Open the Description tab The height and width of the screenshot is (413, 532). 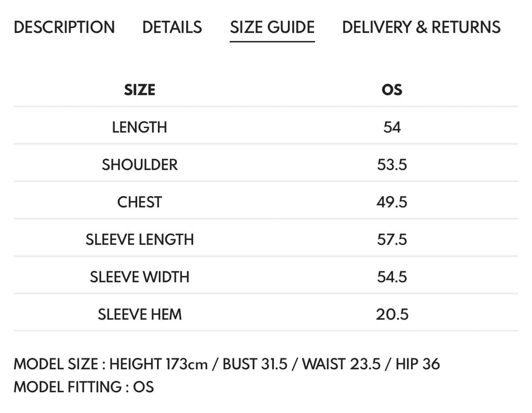pos(64,27)
